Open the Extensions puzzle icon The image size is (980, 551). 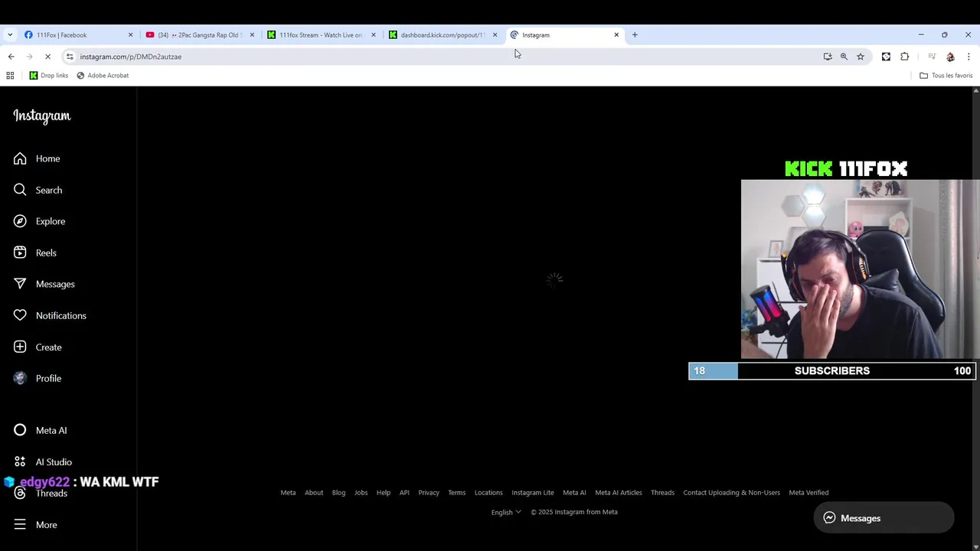pos(905,57)
